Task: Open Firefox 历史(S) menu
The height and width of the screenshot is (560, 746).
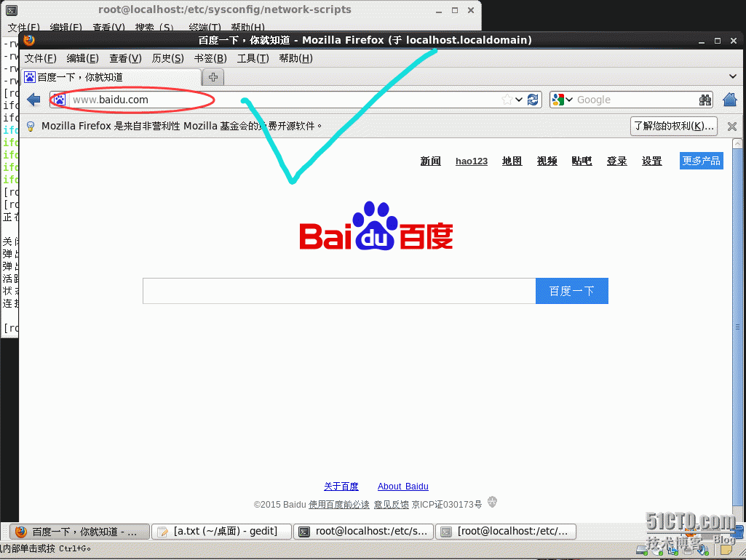Action: [168, 58]
